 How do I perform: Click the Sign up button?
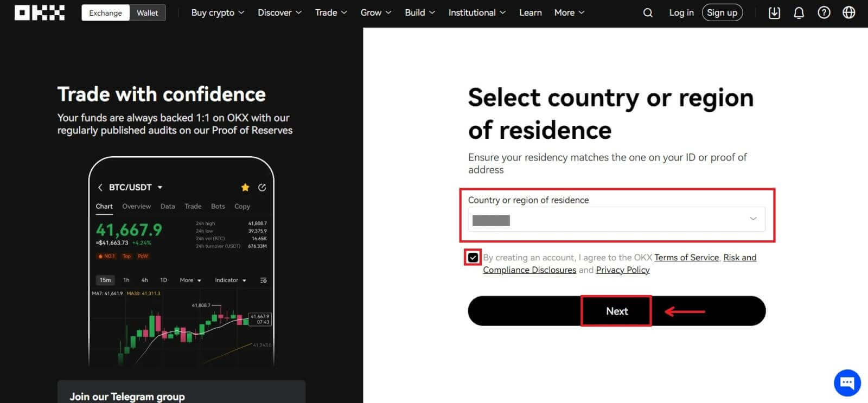coord(722,12)
